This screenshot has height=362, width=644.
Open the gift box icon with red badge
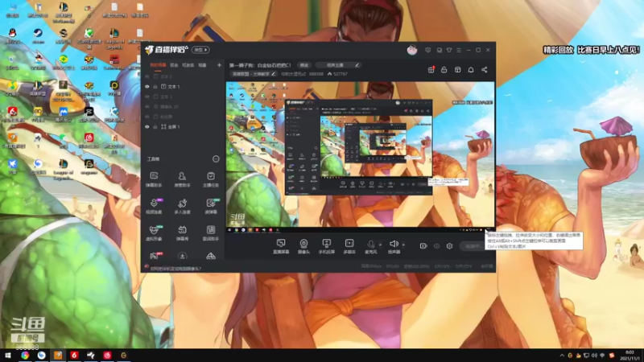pos(431,70)
